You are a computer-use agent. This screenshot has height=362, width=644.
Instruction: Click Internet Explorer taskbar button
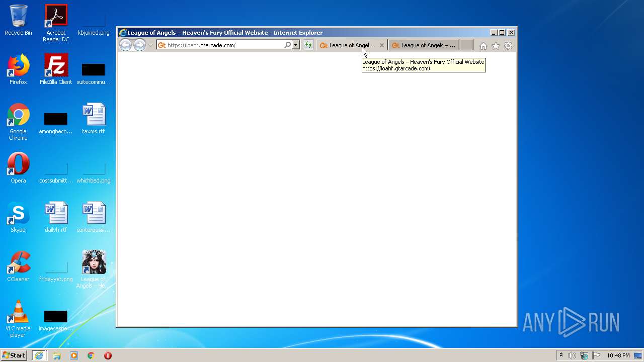[x=39, y=355]
